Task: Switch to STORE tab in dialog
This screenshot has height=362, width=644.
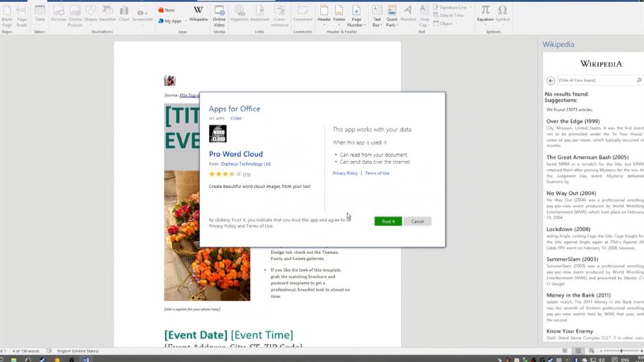Action: (x=236, y=118)
